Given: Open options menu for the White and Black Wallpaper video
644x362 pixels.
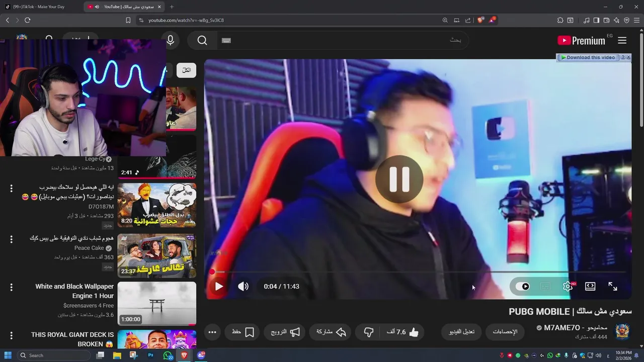Looking at the screenshot, I should tap(11, 287).
